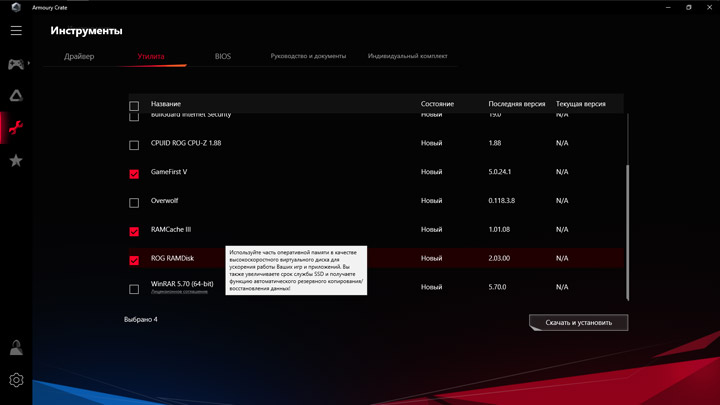Select the ROG RAMDisk name
This screenshot has height=405, width=720.
click(172, 258)
